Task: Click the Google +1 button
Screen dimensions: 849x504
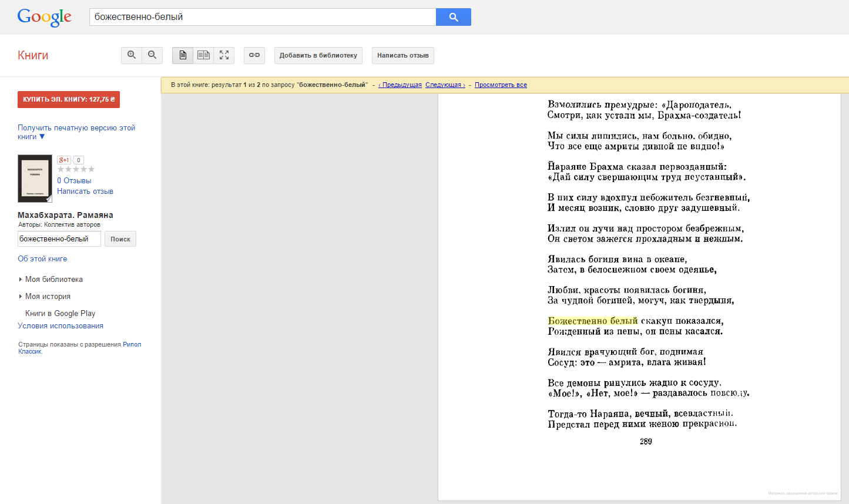Action: click(x=63, y=160)
